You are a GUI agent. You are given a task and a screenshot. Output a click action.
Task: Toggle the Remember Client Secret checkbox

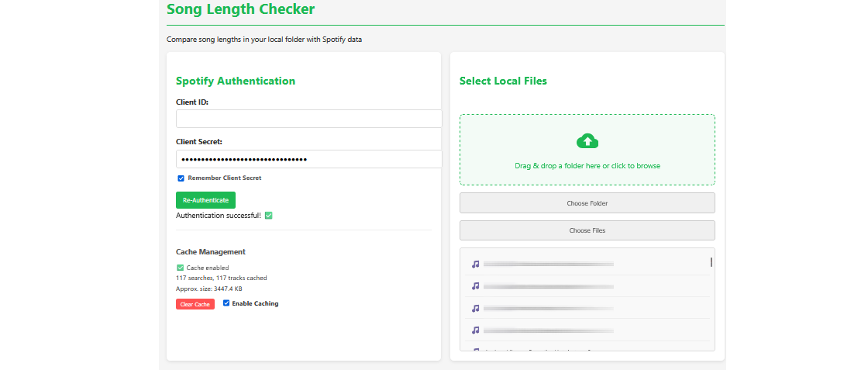click(x=181, y=178)
